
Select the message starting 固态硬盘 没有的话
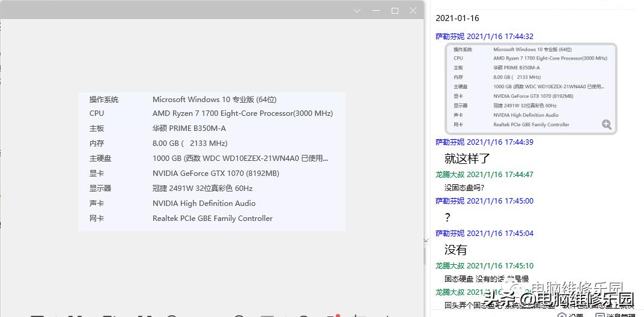pos(486,279)
